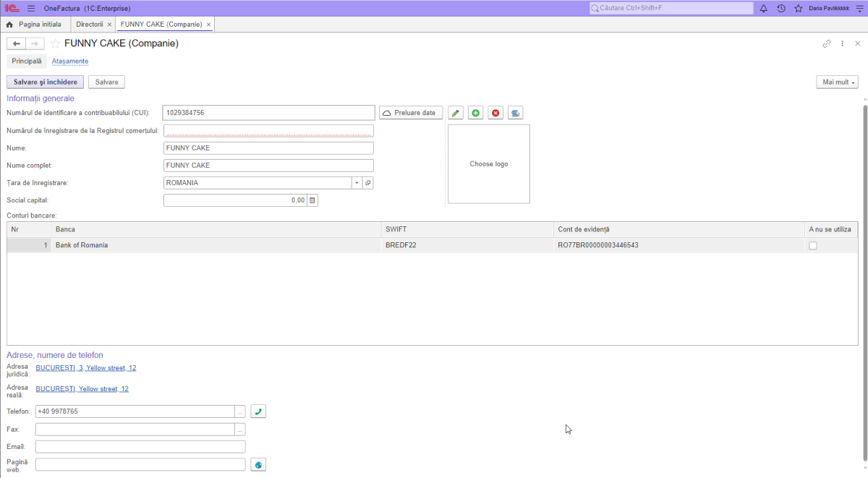Click the Daria Pavlikkkkk user name
Screen dimensions: 868x478
[x=829, y=8]
